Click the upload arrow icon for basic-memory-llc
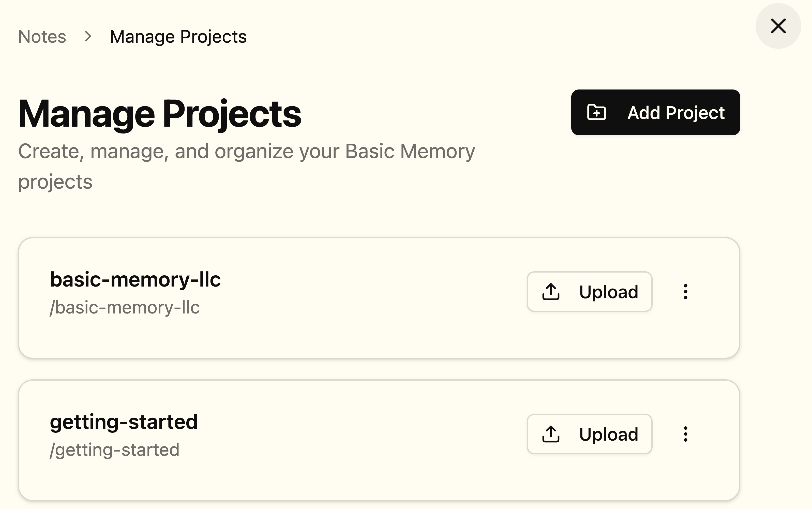Image resolution: width=812 pixels, height=509 pixels. 551,292
